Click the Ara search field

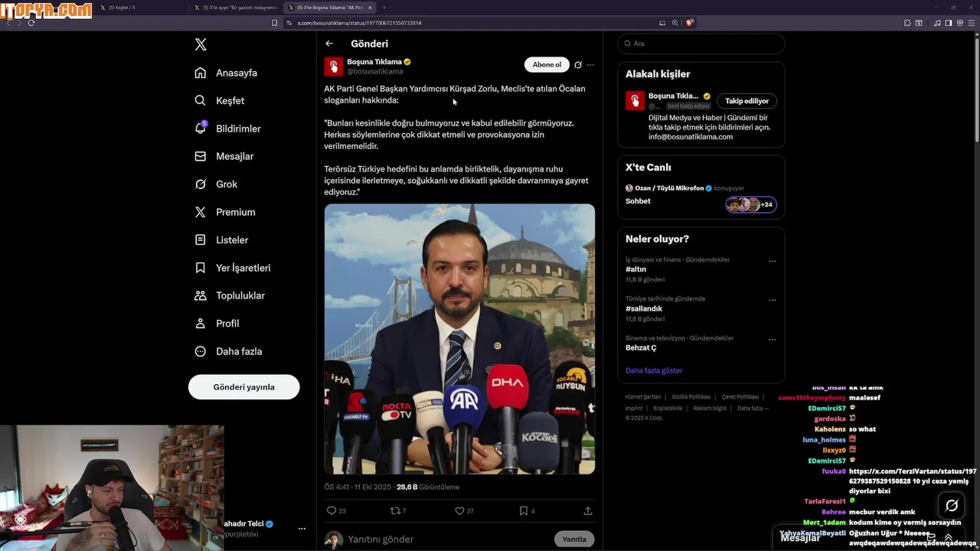pos(701,44)
